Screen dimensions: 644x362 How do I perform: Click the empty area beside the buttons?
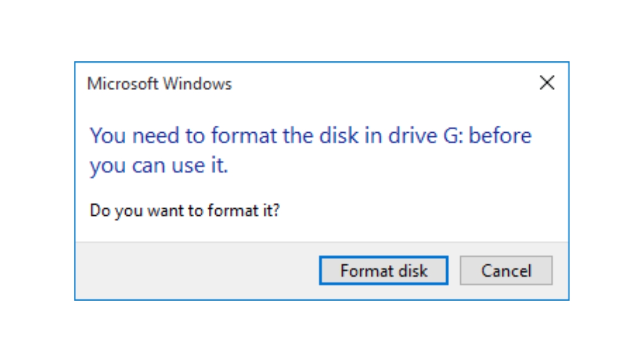[191, 270]
